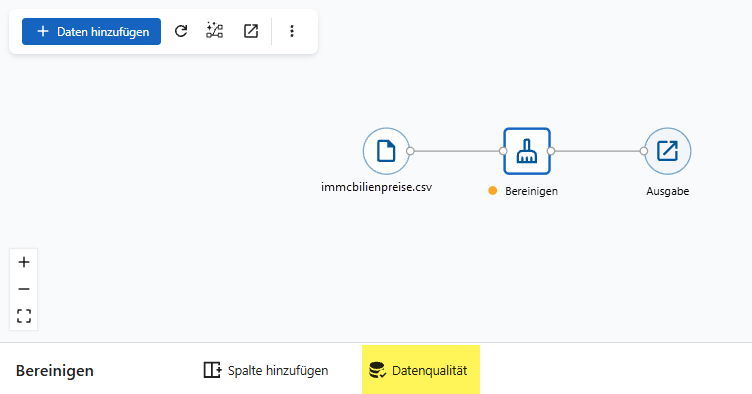Click the export icon in the toolbar
This screenshot has width=752, height=394.
click(x=251, y=31)
